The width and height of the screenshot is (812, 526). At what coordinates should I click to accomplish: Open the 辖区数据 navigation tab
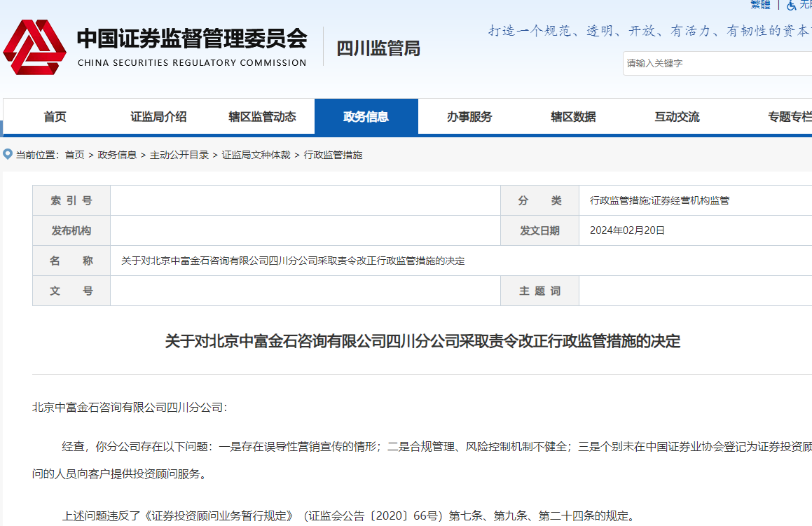573,117
